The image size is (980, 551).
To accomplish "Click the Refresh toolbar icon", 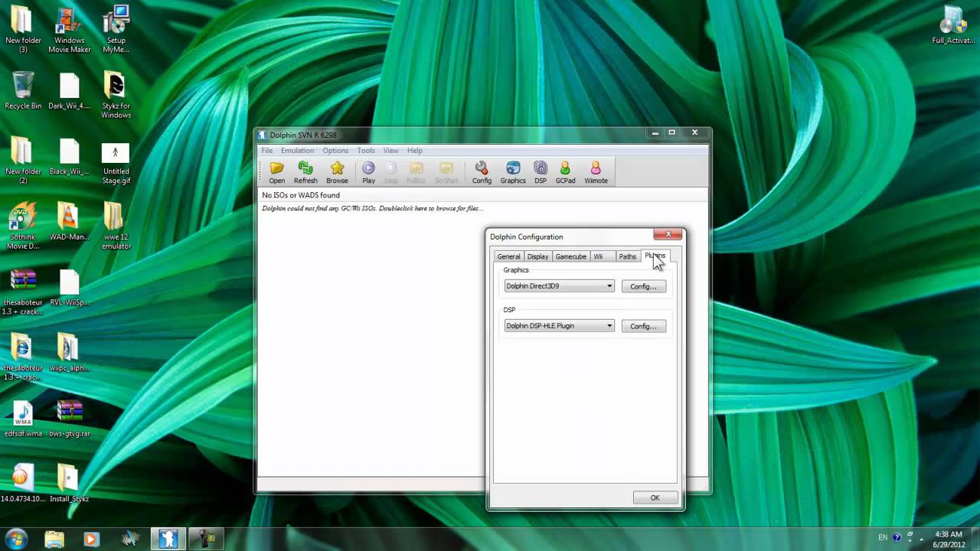I will click(x=305, y=172).
